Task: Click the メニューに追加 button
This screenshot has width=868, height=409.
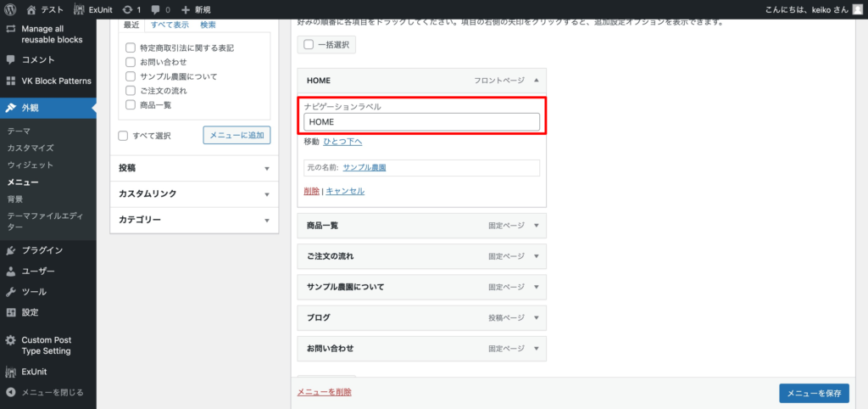Action: [x=237, y=135]
